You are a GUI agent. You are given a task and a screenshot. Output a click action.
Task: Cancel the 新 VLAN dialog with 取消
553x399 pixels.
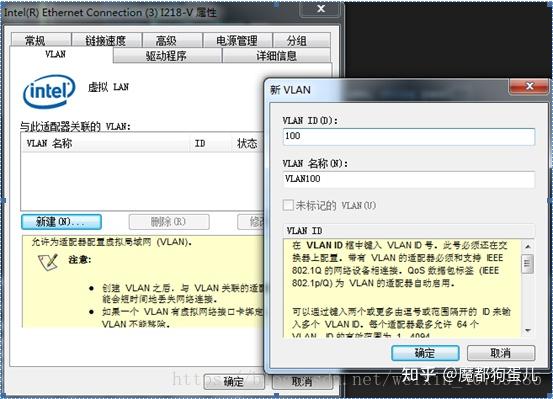[501, 353]
